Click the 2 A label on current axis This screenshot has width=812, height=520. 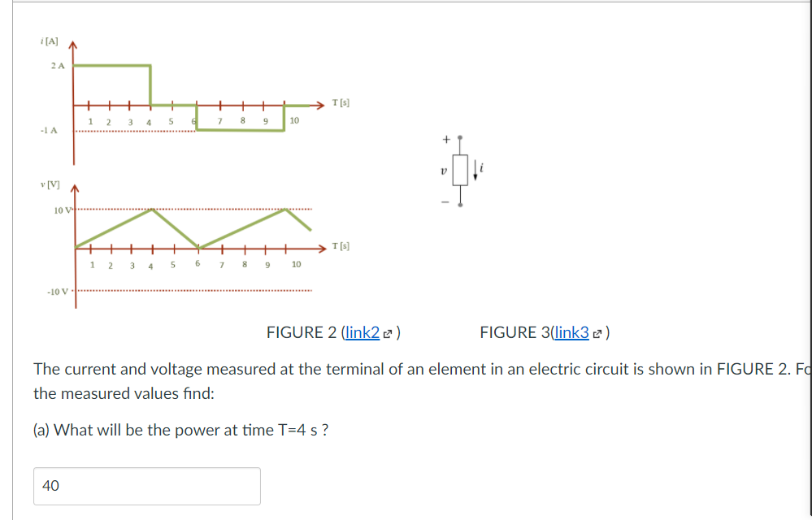(58, 66)
